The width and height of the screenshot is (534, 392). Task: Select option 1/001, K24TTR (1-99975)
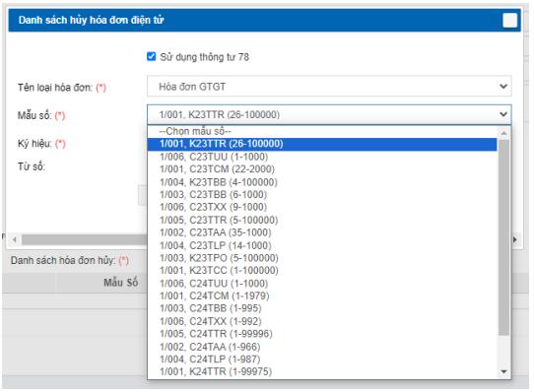(x=322, y=371)
